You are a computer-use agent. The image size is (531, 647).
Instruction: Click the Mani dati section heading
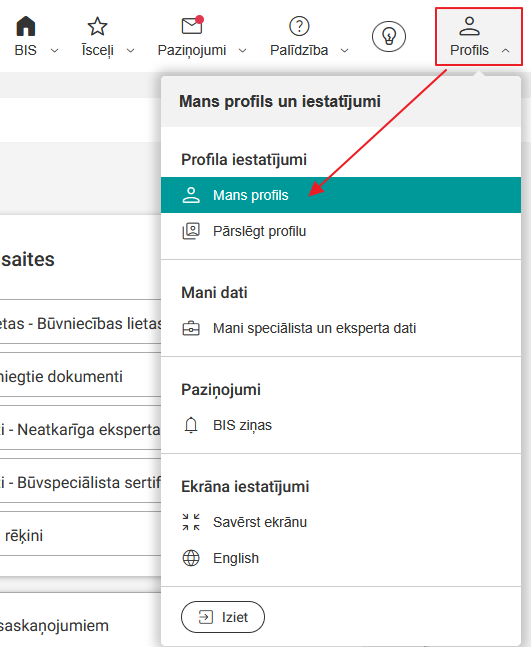(x=214, y=293)
